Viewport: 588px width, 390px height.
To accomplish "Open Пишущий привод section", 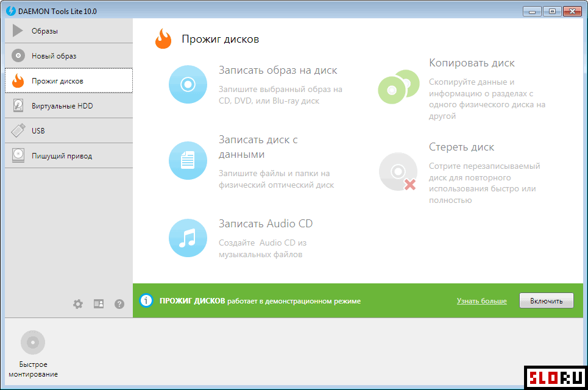I will (x=69, y=155).
